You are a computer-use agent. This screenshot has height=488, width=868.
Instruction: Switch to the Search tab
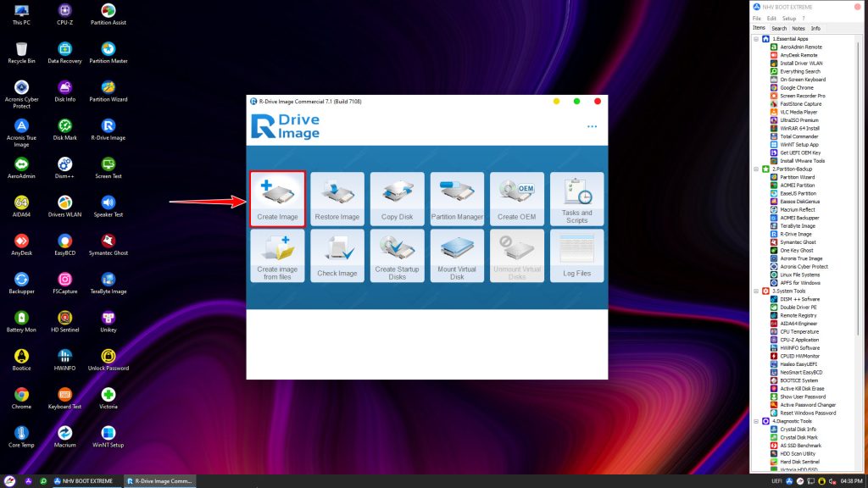779,28
